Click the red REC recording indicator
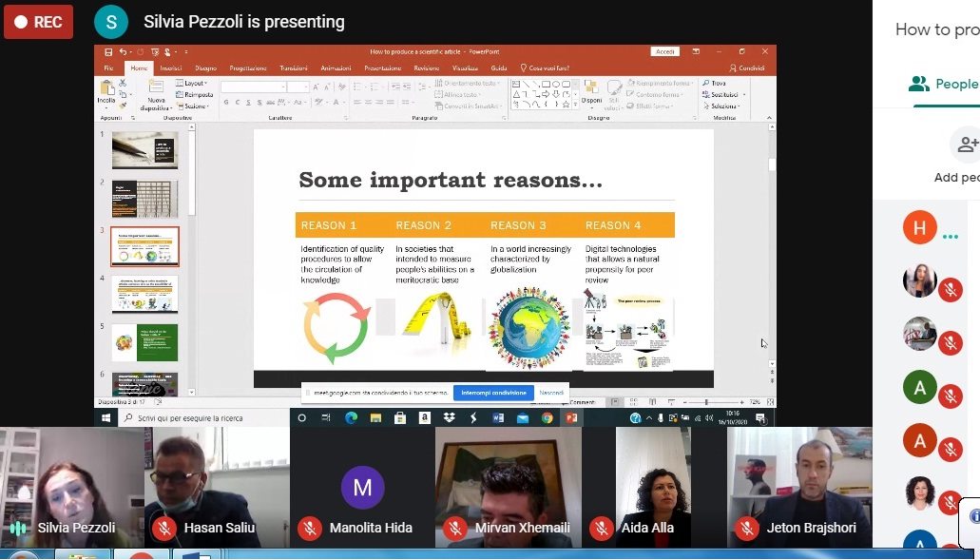Screen dimensions: 980x560 38,22
